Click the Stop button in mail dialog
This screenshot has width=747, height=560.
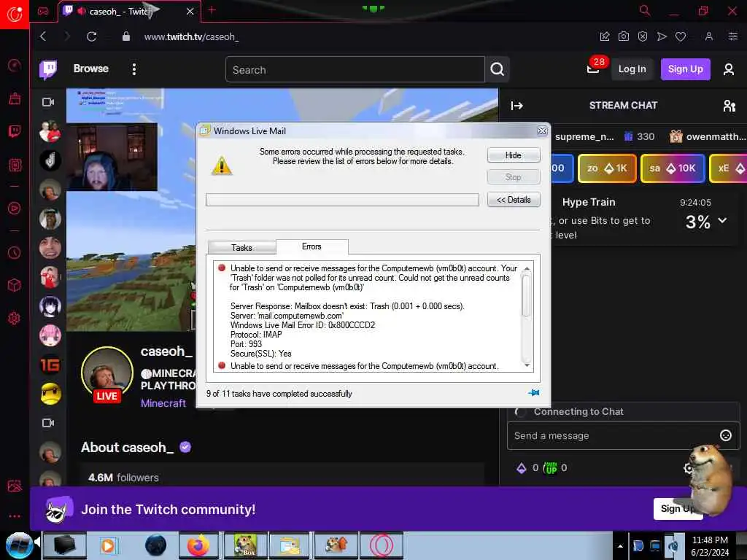coord(514,177)
